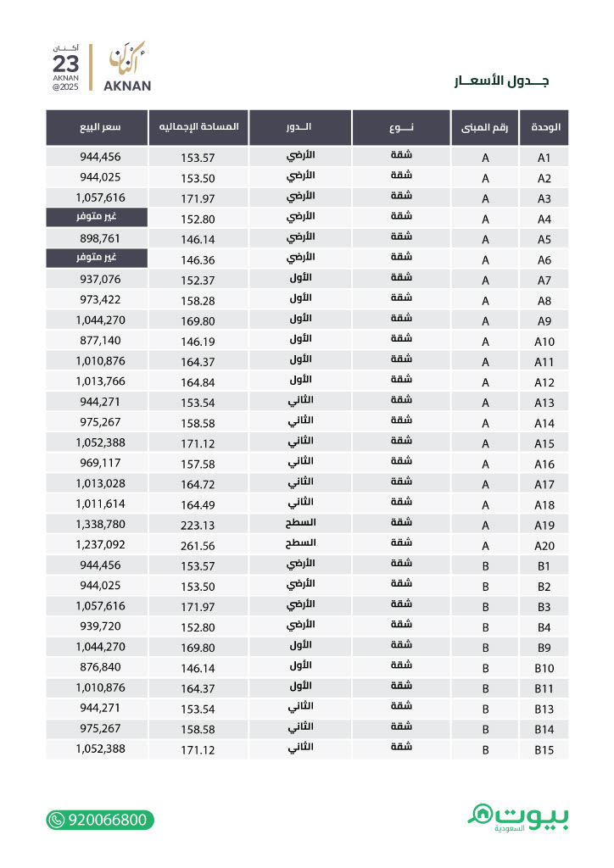Viewport: 614px width, 868px height.
Task: Click the Aknan 23 anniversary emblem
Action: tap(65, 68)
